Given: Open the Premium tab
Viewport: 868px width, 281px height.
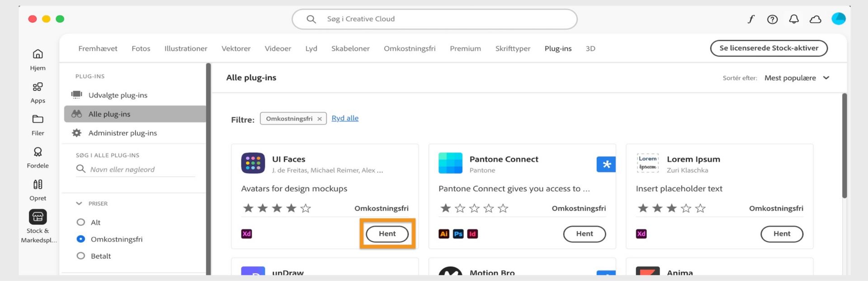Looking at the screenshot, I should 465,48.
